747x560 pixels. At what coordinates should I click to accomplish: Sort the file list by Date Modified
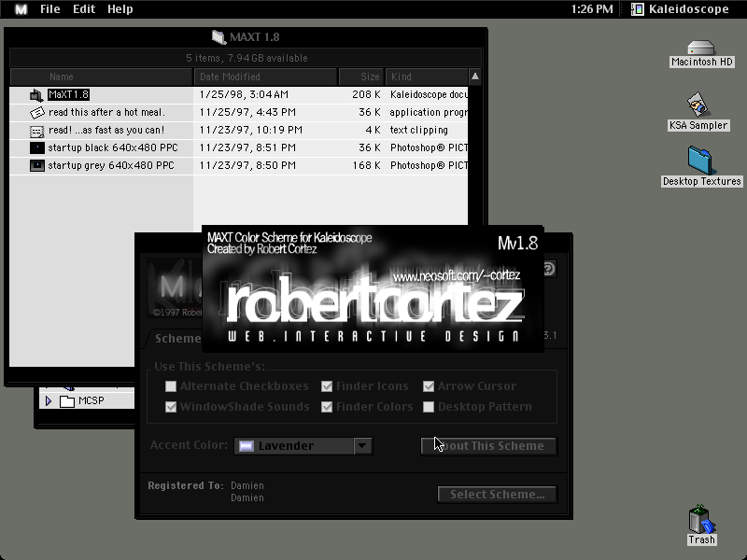pyautogui.click(x=265, y=77)
